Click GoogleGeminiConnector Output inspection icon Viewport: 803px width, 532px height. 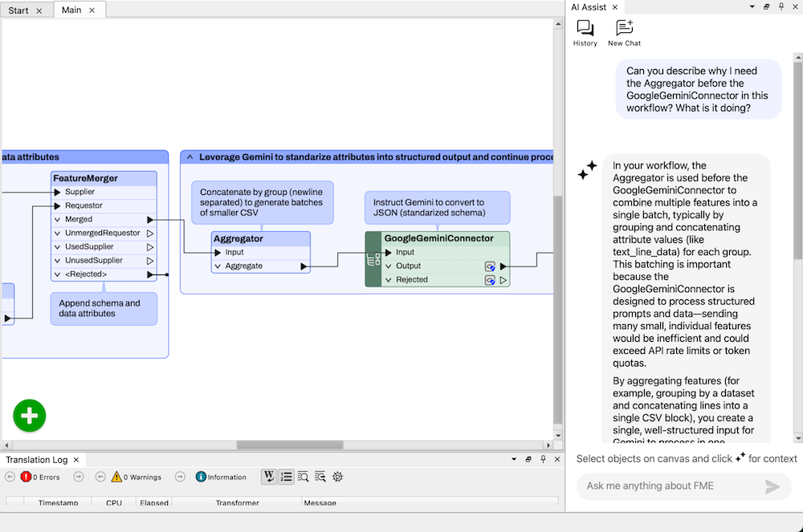490,266
